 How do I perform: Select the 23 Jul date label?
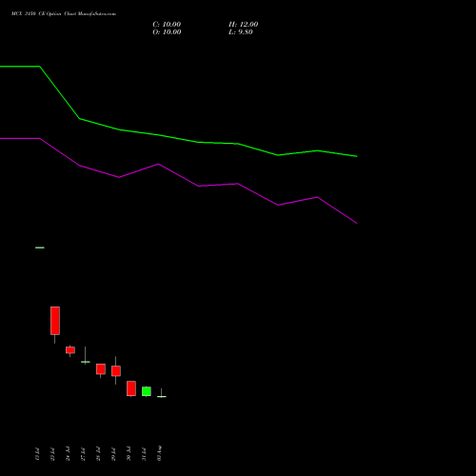tap(52, 454)
